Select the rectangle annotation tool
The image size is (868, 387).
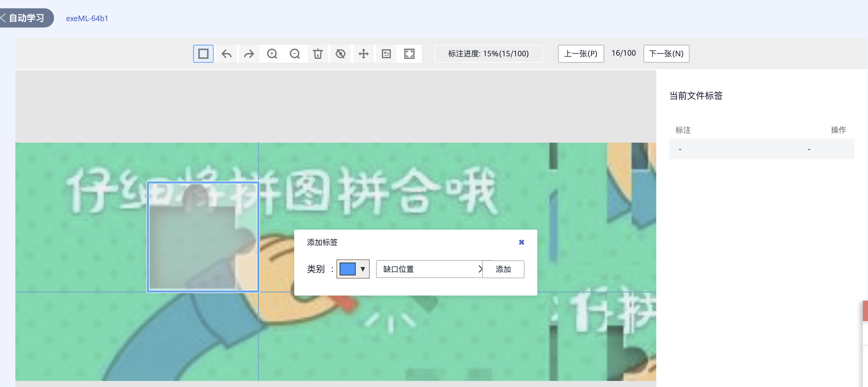pos(203,54)
